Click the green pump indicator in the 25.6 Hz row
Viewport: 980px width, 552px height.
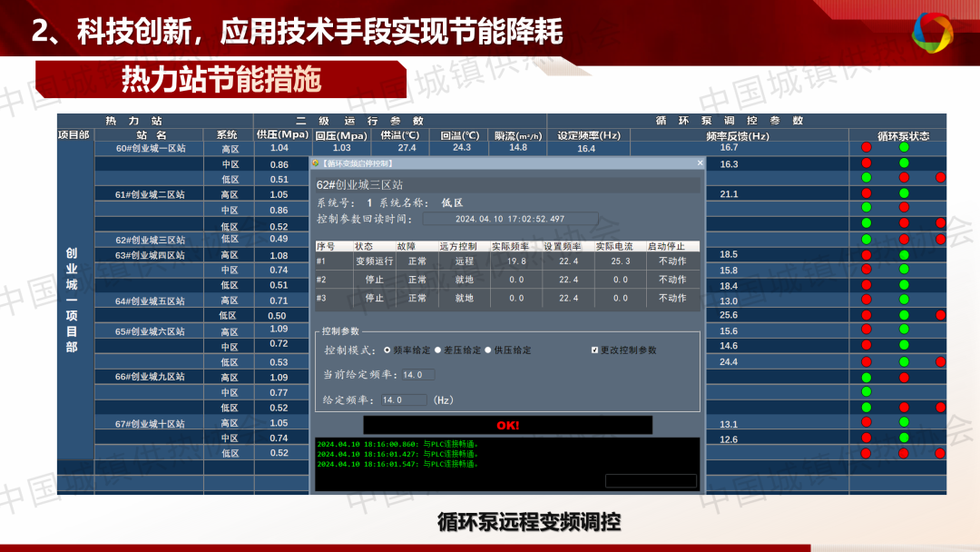click(x=904, y=315)
